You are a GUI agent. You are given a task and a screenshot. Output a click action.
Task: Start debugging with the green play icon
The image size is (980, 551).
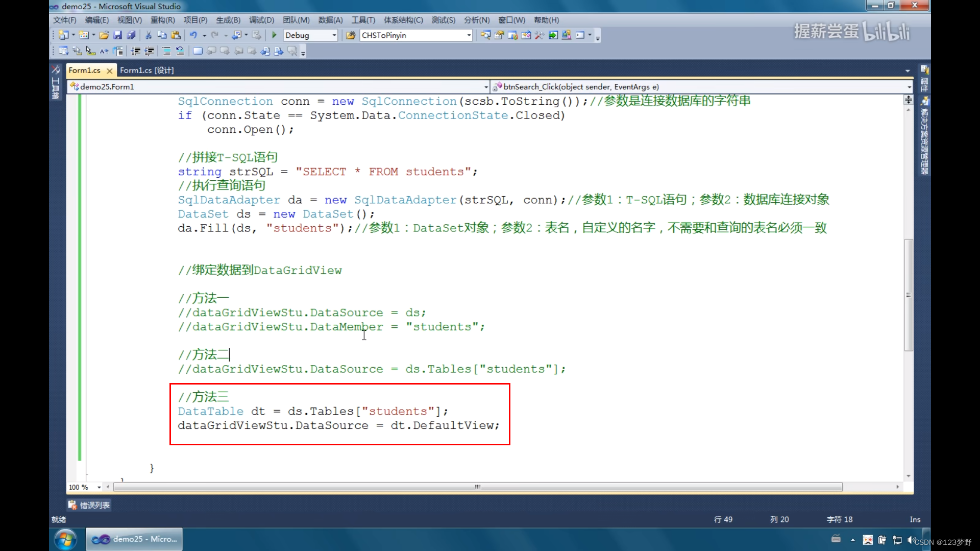tap(274, 35)
